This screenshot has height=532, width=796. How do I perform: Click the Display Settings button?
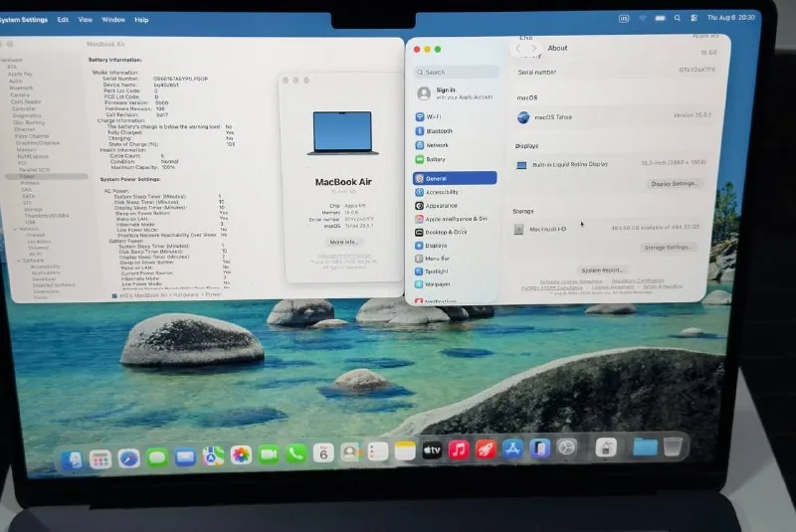pos(674,184)
